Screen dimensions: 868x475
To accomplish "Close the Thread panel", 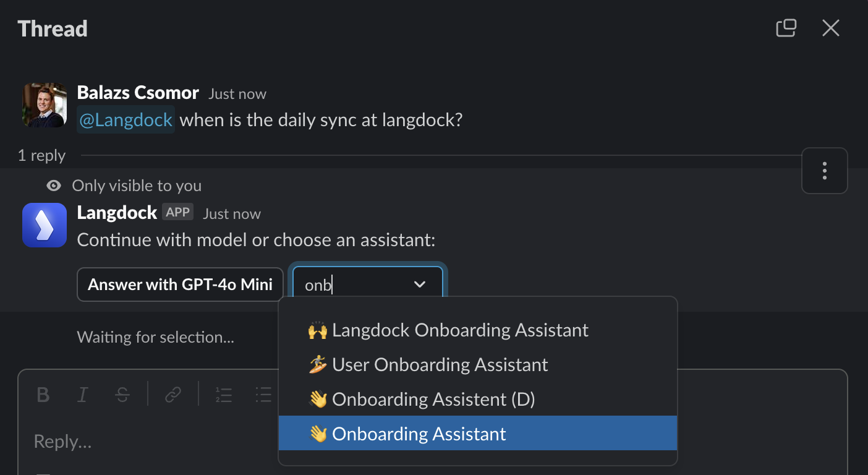I will 830,28.
